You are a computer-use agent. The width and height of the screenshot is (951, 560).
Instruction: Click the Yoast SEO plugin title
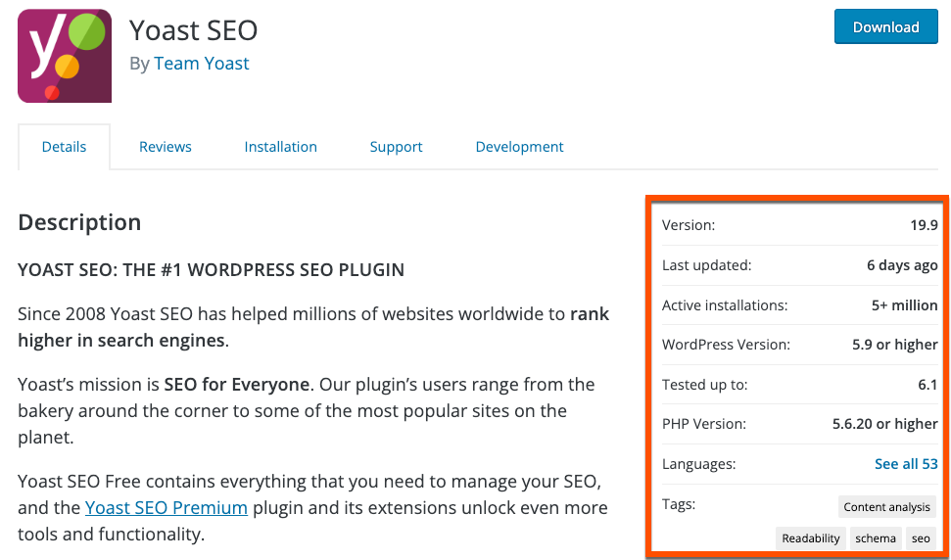click(x=194, y=30)
